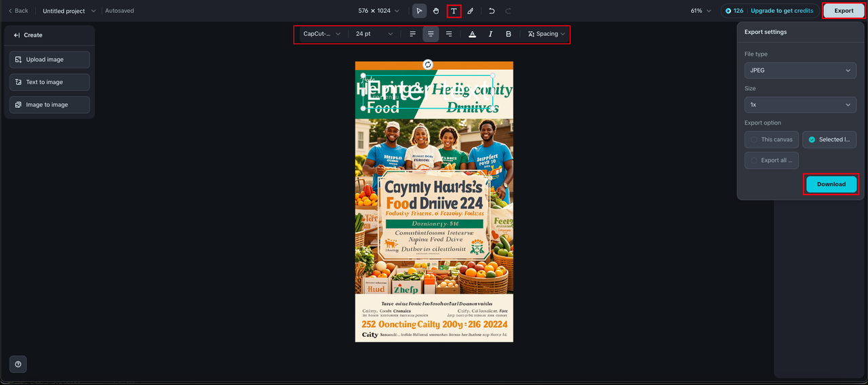Open the text color picker
Viewport: 868px width, 385px height.
pos(472,34)
